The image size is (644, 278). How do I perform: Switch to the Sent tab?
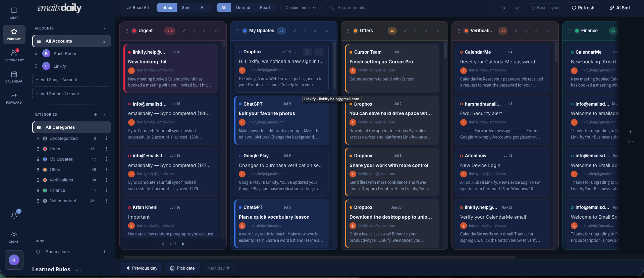click(186, 8)
